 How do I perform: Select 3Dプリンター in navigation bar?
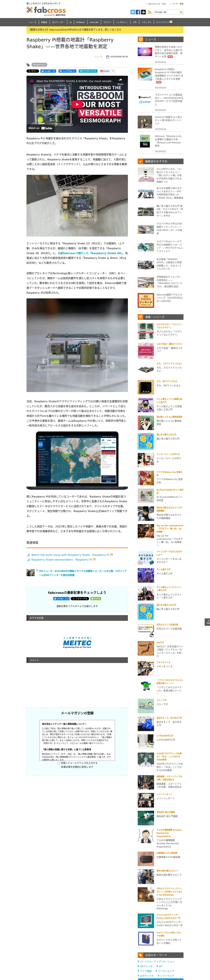(x=58, y=22)
